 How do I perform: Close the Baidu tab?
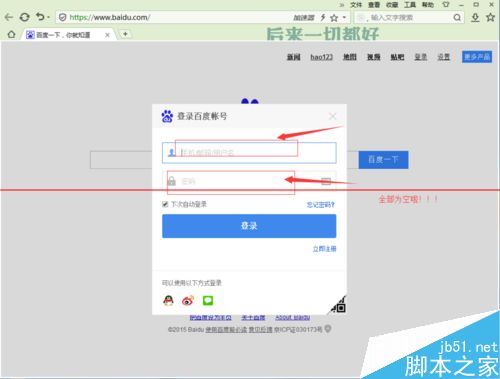107,35
